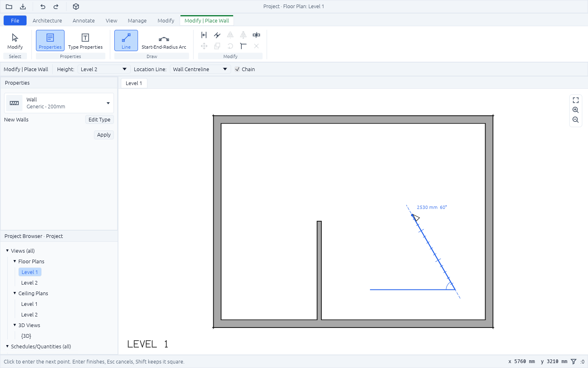Click the Properties panel header
Image resolution: width=588 pixels, height=368 pixels.
(59, 83)
